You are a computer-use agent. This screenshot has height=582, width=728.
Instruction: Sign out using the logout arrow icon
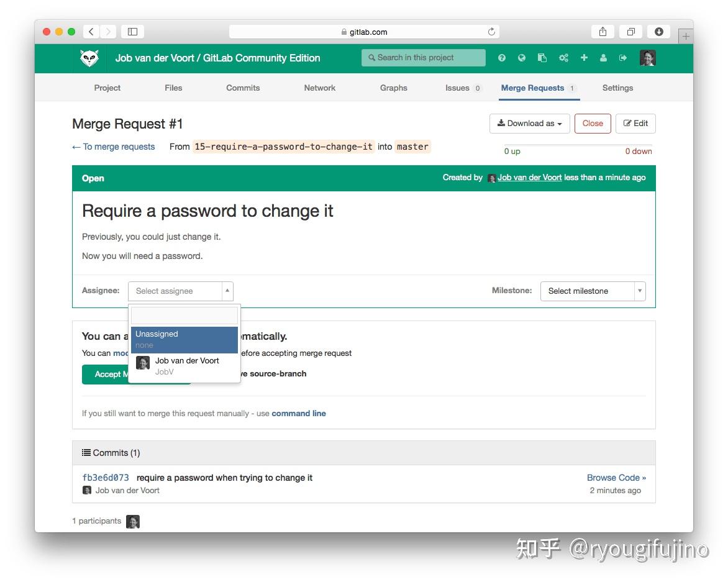pos(623,57)
